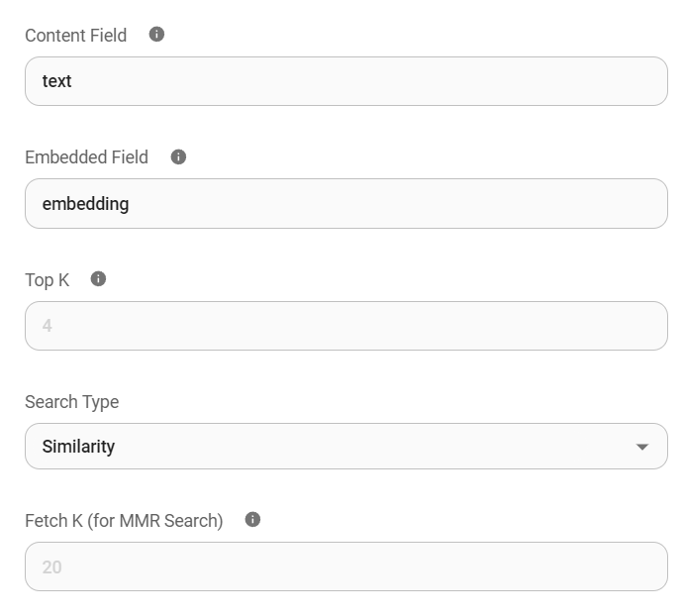Click the placeholder '20' in Fetch K
The width and height of the screenshot is (684, 616).
tap(51, 567)
